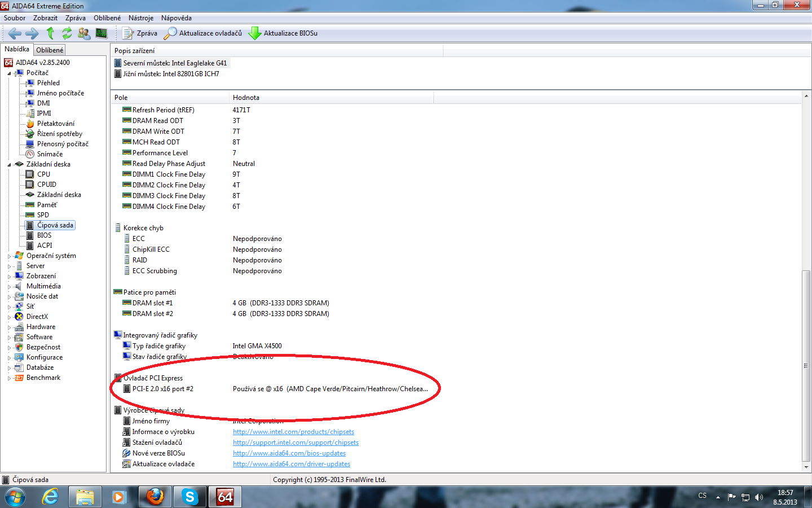
Task: Select Přenosný počítač in the tree
Action: coord(63,144)
